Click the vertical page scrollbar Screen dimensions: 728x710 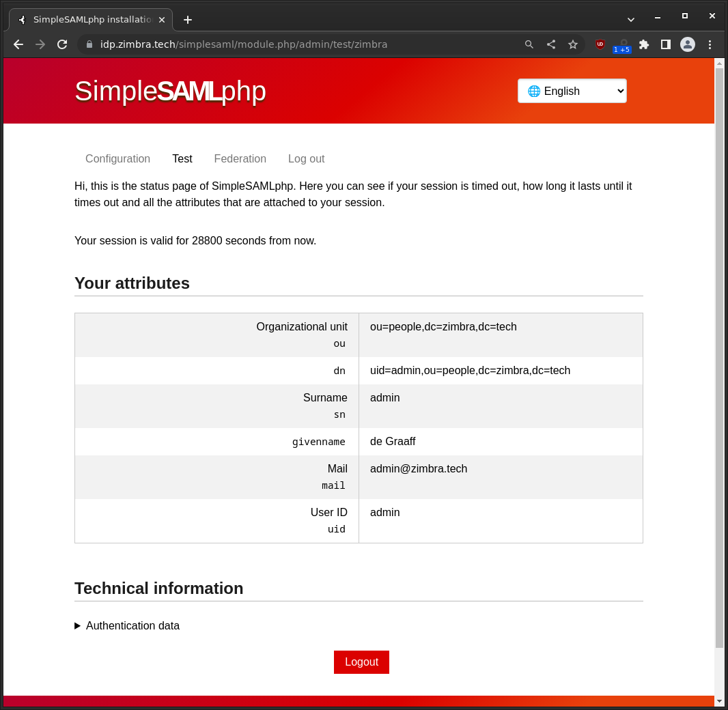coord(720,357)
